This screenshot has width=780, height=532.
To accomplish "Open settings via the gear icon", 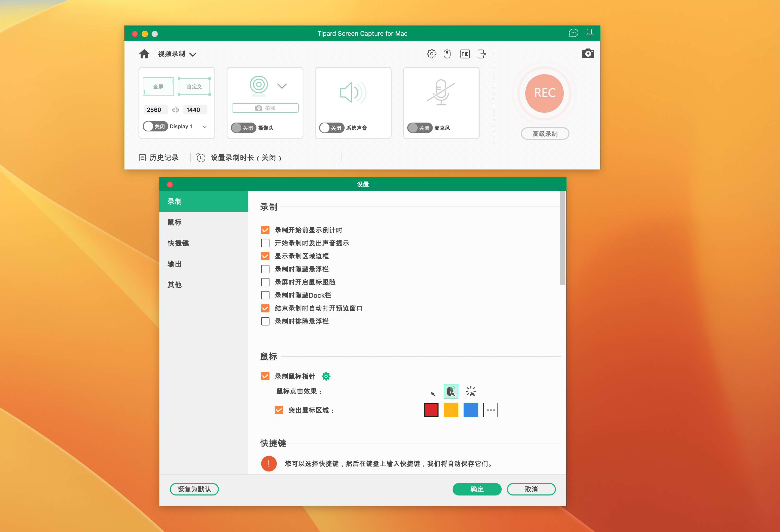I will point(431,54).
